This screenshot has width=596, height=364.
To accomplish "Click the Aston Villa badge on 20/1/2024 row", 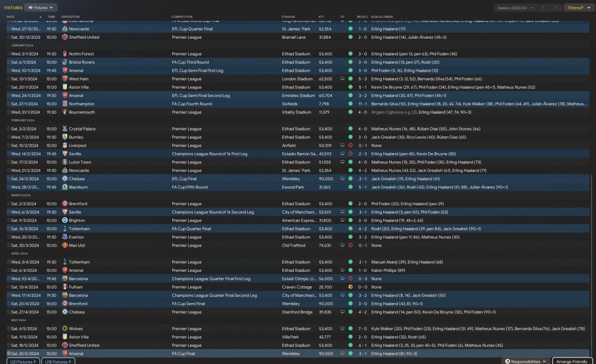I will click(x=64, y=88).
